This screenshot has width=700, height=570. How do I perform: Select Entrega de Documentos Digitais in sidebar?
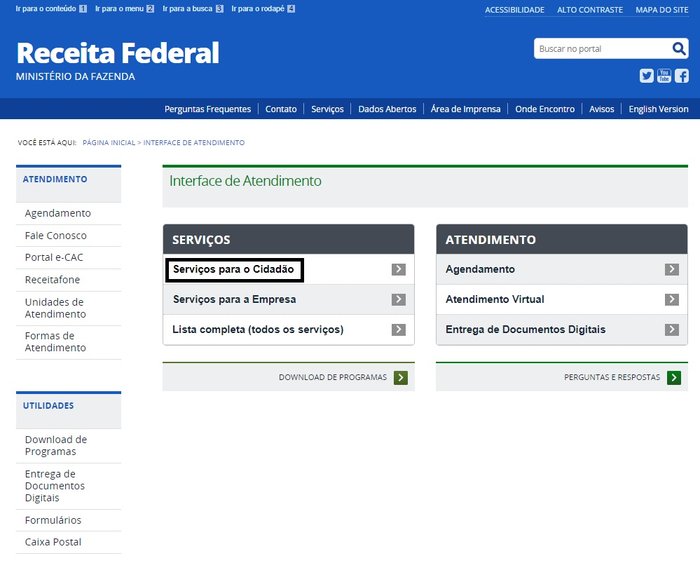[x=55, y=486]
